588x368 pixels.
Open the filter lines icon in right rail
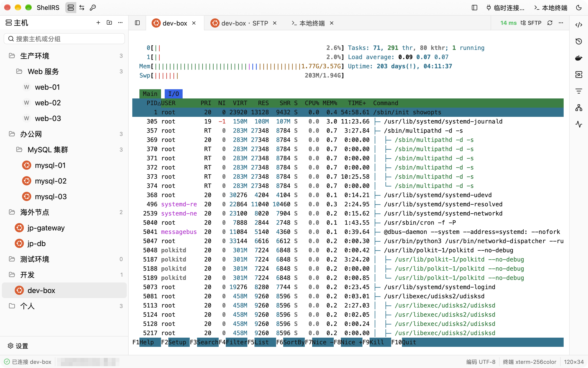coord(579,91)
